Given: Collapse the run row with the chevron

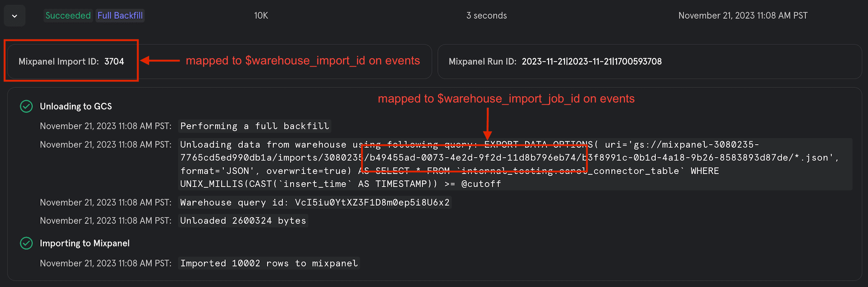Looking at the screenshot, I should [15, 16].
